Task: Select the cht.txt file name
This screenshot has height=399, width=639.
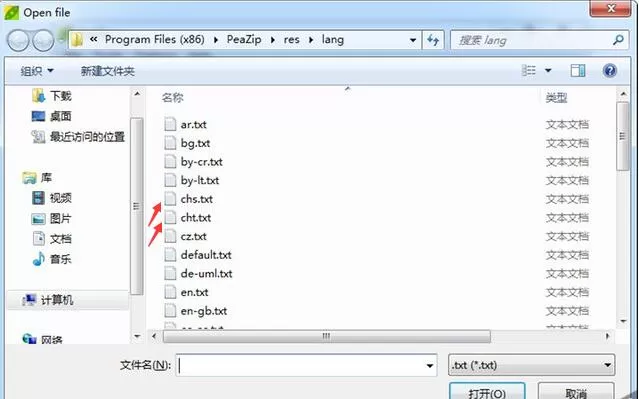Action: click(x=196, y=218)
